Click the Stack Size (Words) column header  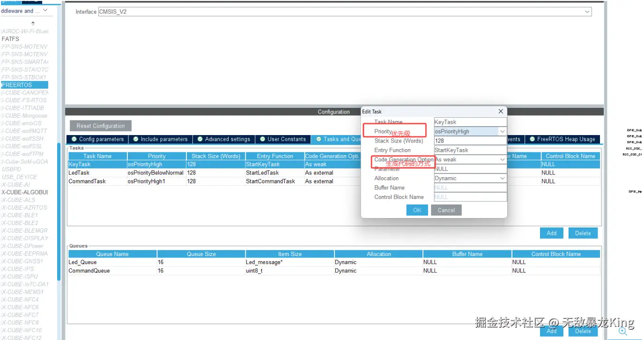pyautogui.click(x=216, y=156)
